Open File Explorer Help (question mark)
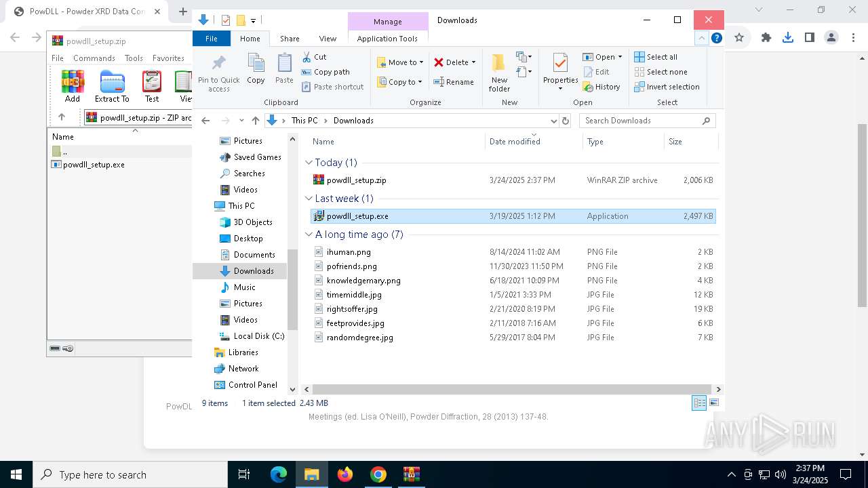 point(716,38)
